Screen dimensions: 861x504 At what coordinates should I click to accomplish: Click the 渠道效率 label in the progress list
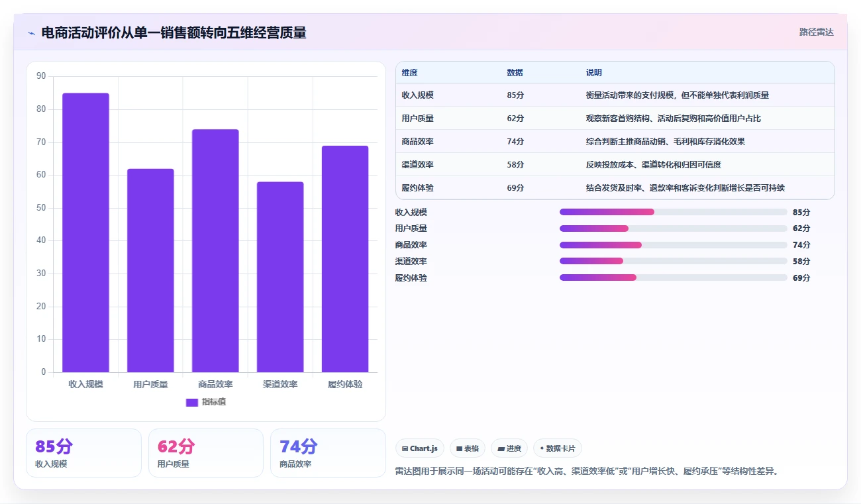pyautogui.click(x=411, y=261)
